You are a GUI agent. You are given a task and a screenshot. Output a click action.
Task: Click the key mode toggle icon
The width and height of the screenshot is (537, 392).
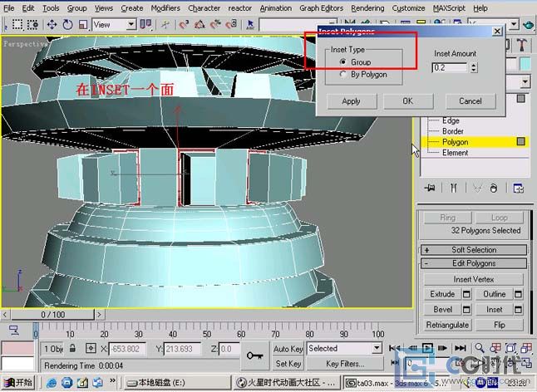point(395,362)
